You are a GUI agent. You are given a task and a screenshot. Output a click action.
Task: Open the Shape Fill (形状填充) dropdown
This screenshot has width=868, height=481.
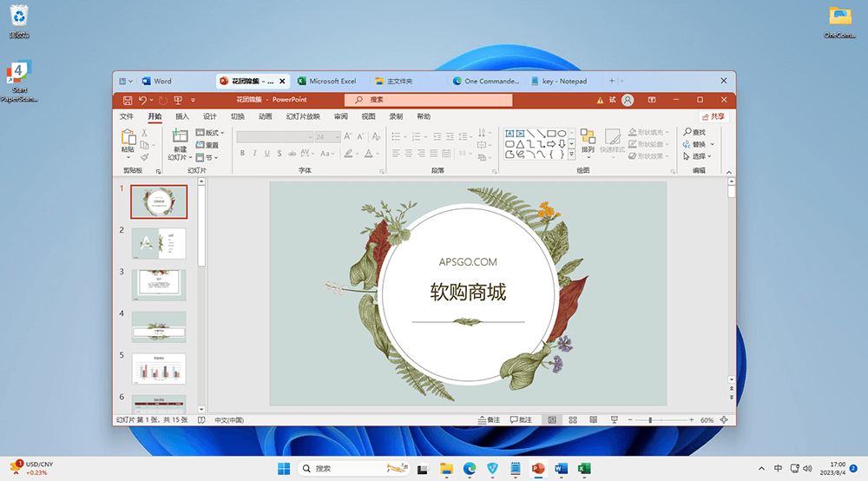(x=648, y=132)
